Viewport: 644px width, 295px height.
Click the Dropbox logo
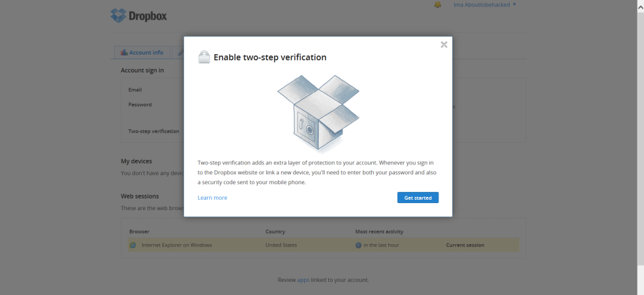(138, 16)
